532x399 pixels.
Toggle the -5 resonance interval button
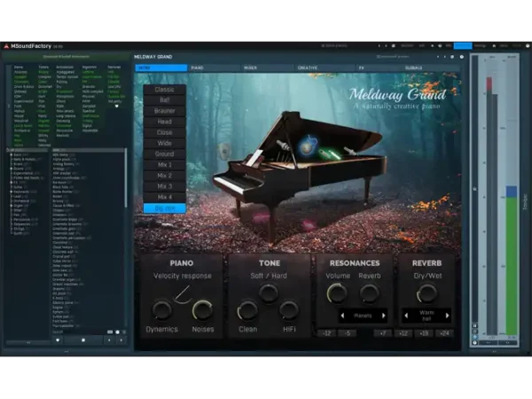(348, 333)
